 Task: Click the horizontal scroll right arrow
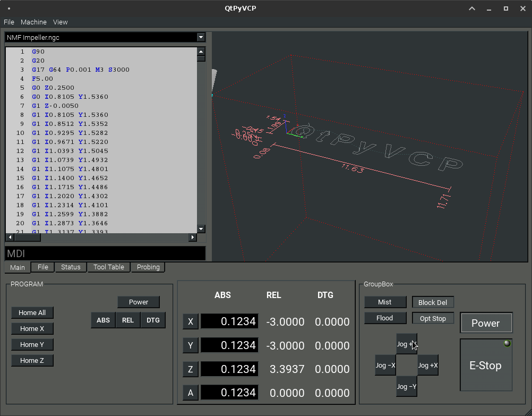coord(192,237)
